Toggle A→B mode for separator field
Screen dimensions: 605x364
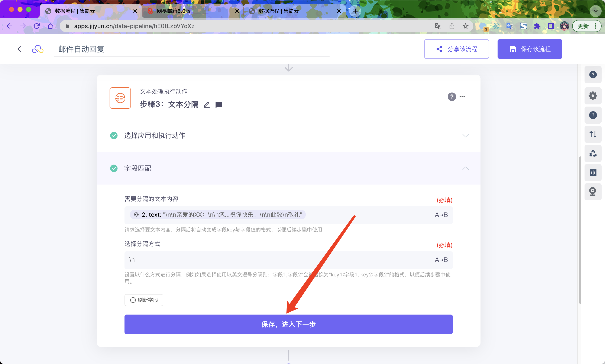coord(441,260)
